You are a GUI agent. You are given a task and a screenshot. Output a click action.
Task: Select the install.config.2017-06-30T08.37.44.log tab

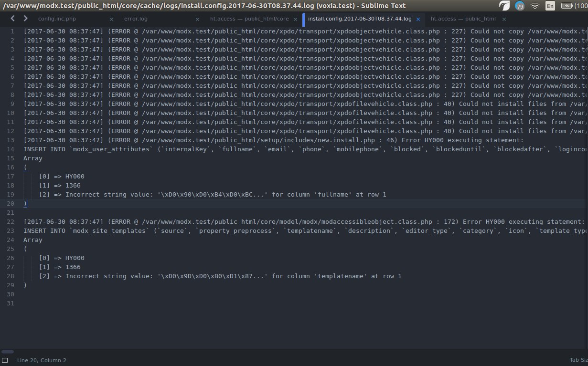(x=360, y=19)
